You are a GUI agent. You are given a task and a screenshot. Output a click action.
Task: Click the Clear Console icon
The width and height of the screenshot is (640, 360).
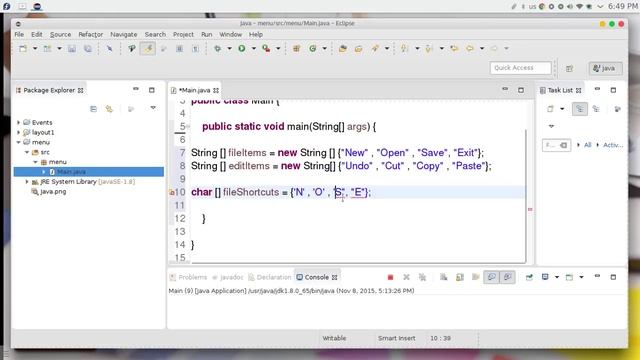coord(444,277)
